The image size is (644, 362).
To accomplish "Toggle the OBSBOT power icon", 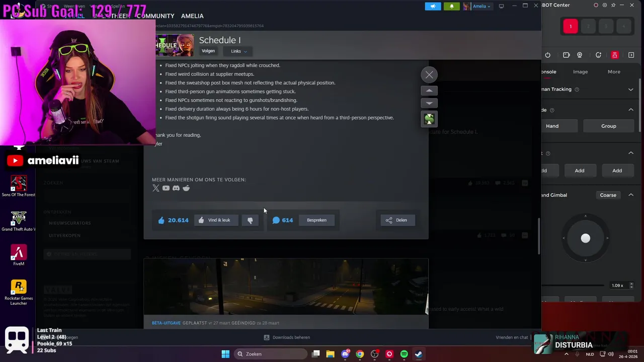I will tap(548, 55).
